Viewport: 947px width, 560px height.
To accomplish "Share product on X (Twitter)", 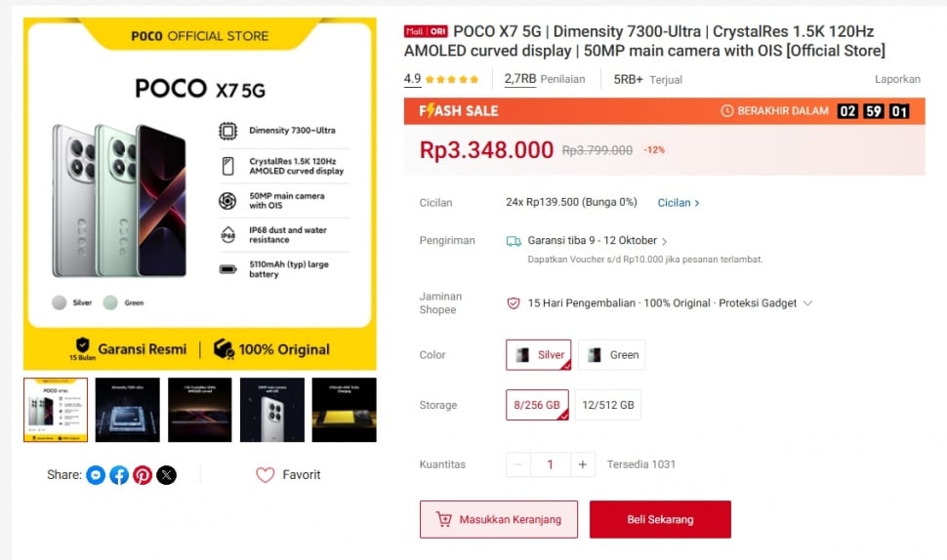I will coord(167,475).
